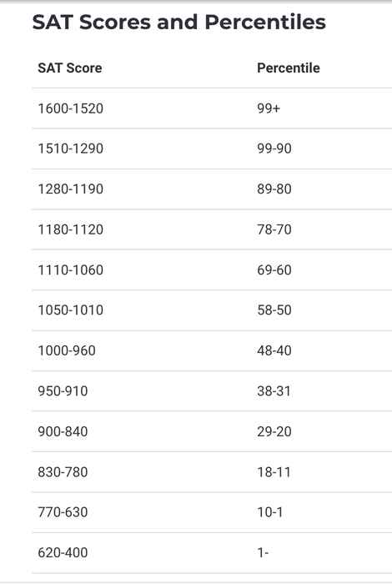This screenshot has height=584, width=392.
Task: Click the SAT Scores and Percentiles heading
Action: pyautogui.click(x=179, y=22)
